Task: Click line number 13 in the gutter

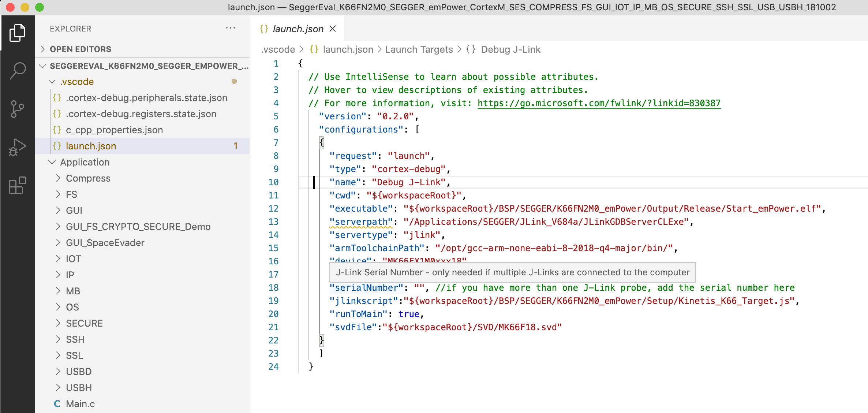Action: 273,222
